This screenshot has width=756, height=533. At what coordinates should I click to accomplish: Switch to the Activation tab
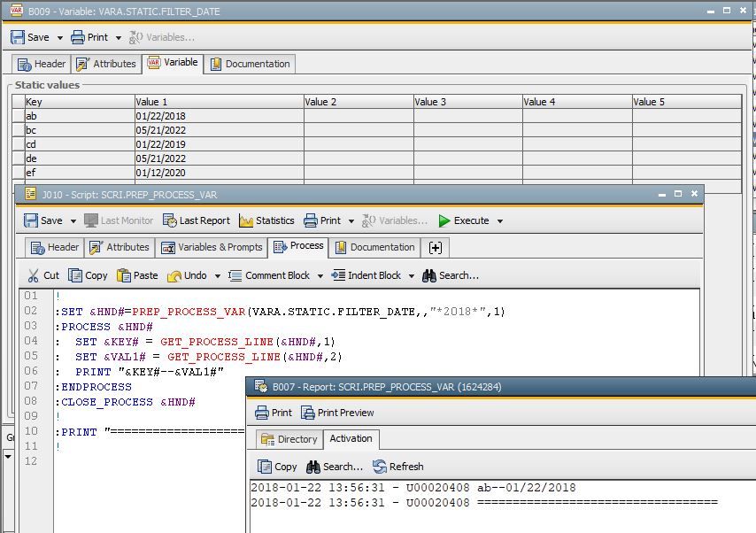pos(351,439)
